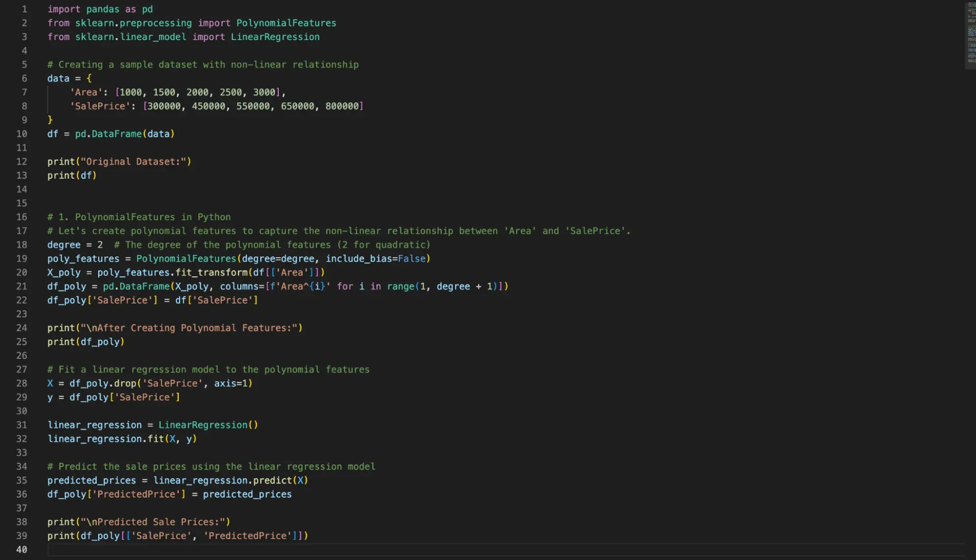976x560 pixels.
Task: Click line number 18 to select that line
Action: click(21, 245)
